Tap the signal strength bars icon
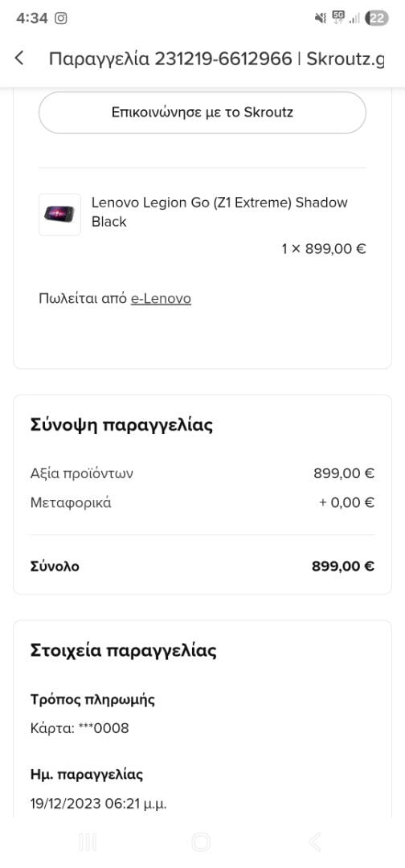This screenshot has height=868, width=405. click(x=355, y=18)
